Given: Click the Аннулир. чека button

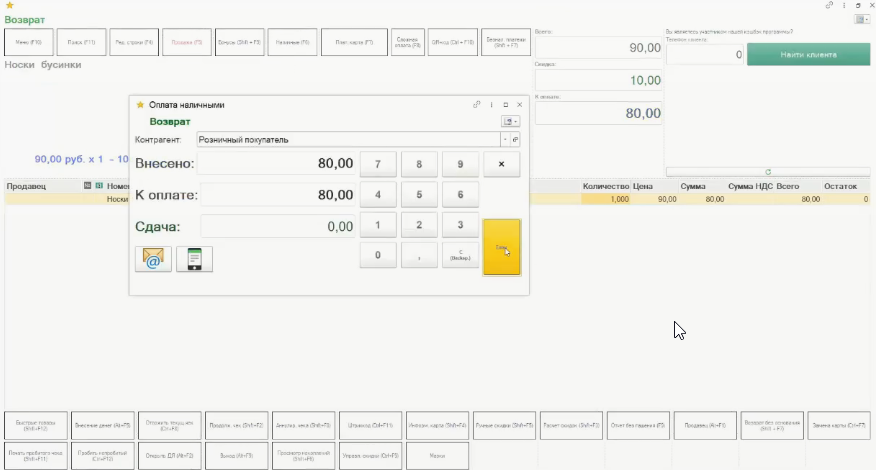Looking at the screenshot, I should click(x=304, y=425).
